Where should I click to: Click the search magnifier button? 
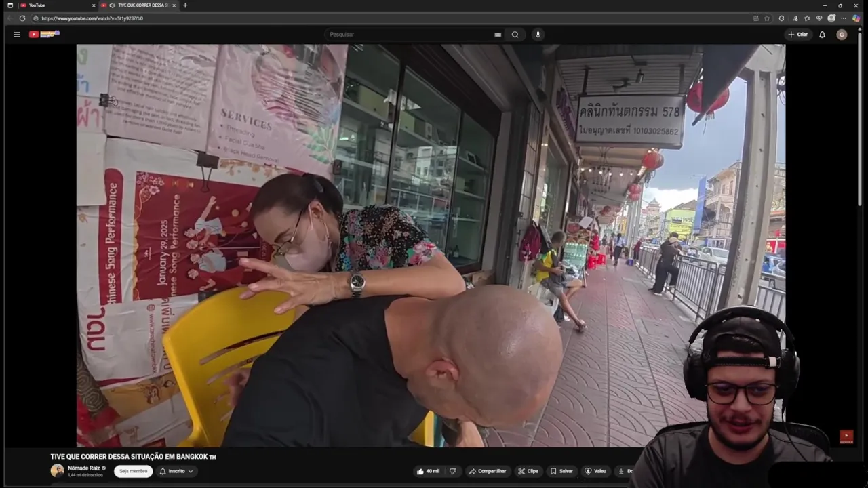(x=515, y=35)
